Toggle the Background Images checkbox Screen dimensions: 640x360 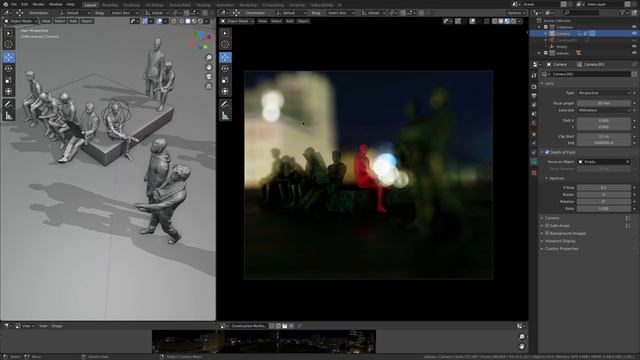coord(547,233)
